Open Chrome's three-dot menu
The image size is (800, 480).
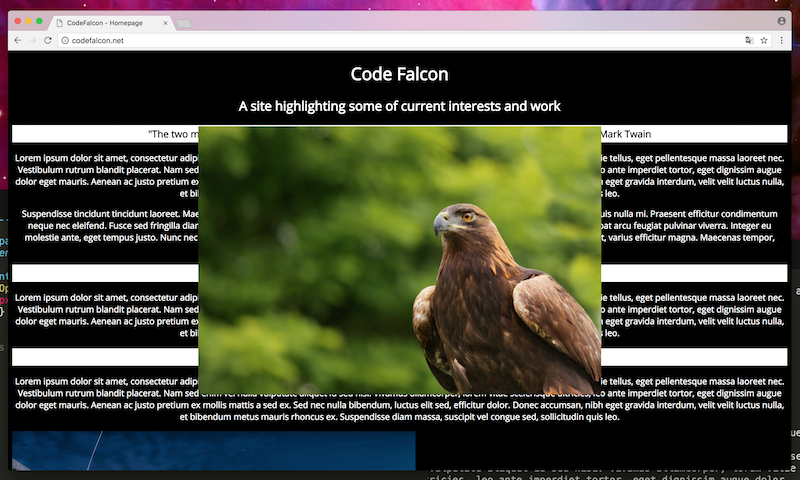[x=781, y=40]
